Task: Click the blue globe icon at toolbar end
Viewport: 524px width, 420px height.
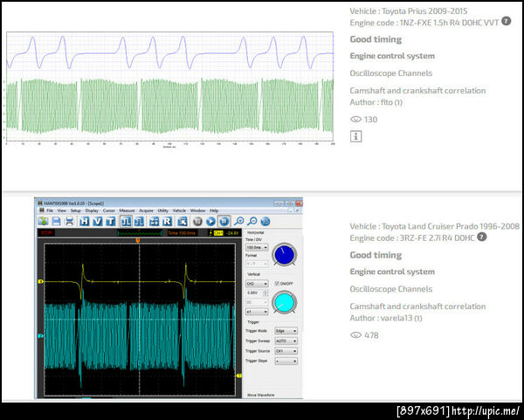Action: (265, 221)
